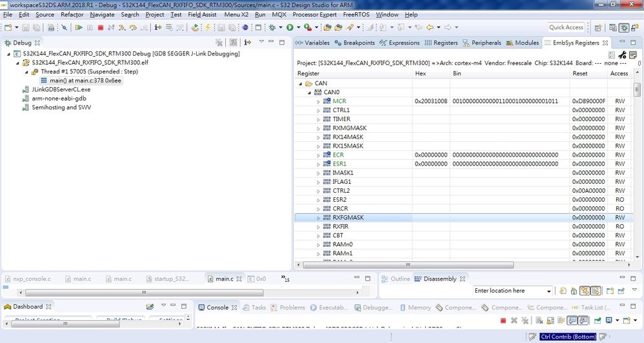Toggle Show Console When Output Changes

(x=572, y=320)
